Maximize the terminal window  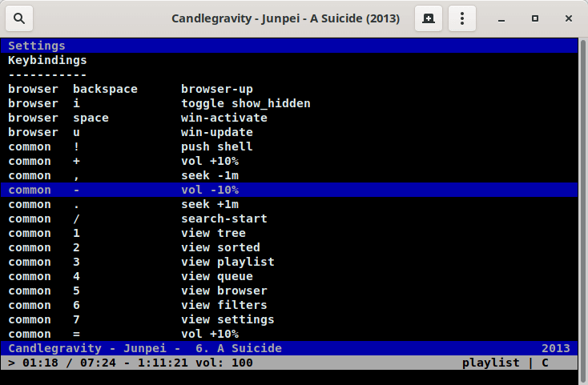point(535,18)
